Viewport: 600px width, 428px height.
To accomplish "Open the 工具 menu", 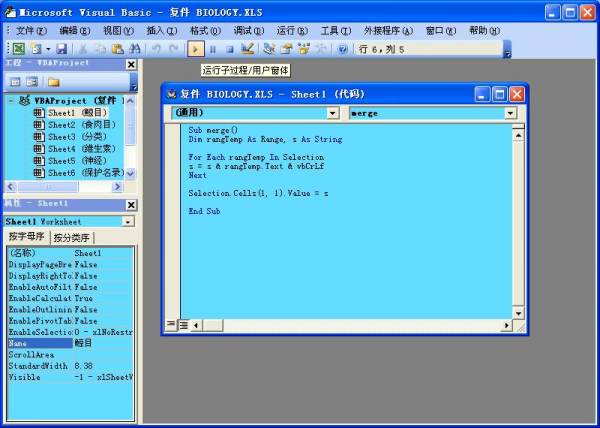I will pyautogui.click(x=336, y=31).
